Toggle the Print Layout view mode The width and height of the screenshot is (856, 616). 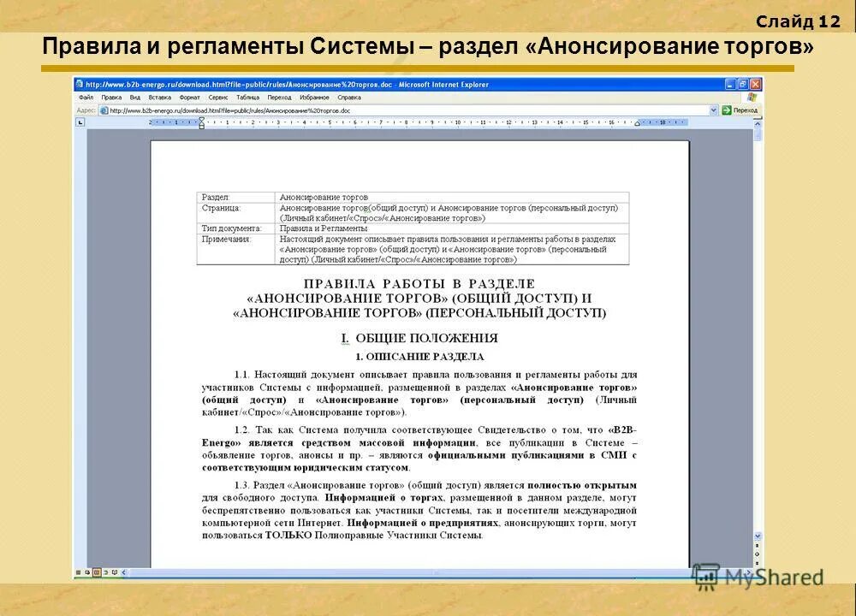click(x=97, y=572)
